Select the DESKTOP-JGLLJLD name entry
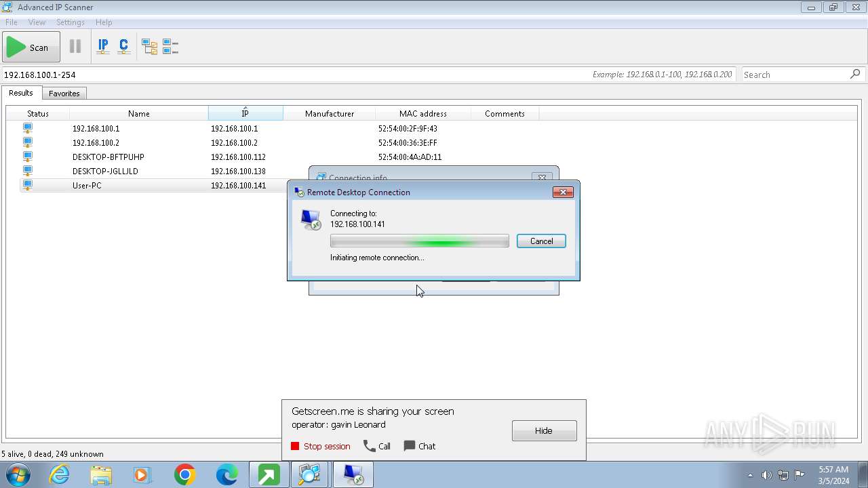The height and width of the screenshot is (488, 868). [105, 171]
